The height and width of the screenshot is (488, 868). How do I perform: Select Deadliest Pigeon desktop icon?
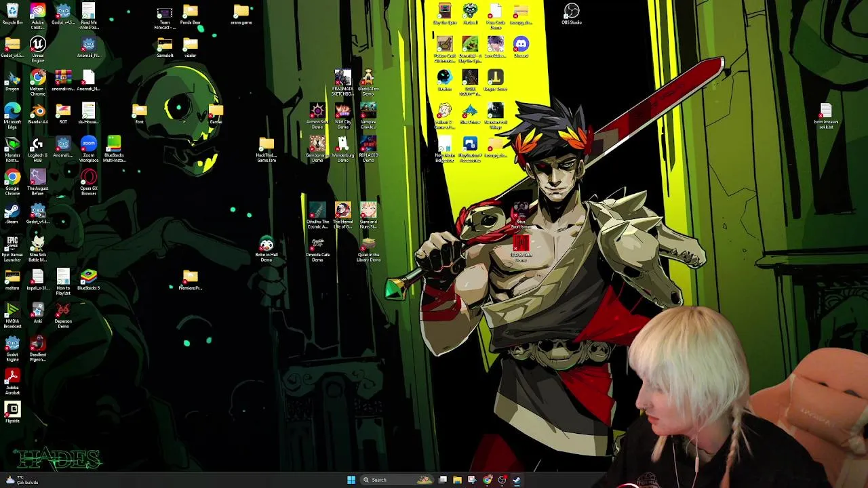pyautogui.click(x=38, y=348)
